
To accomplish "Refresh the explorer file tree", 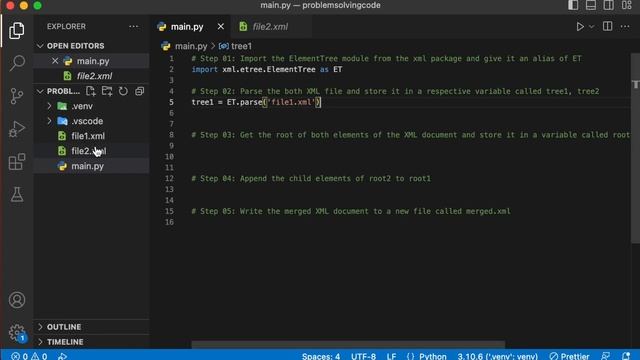I will [123, 91].
